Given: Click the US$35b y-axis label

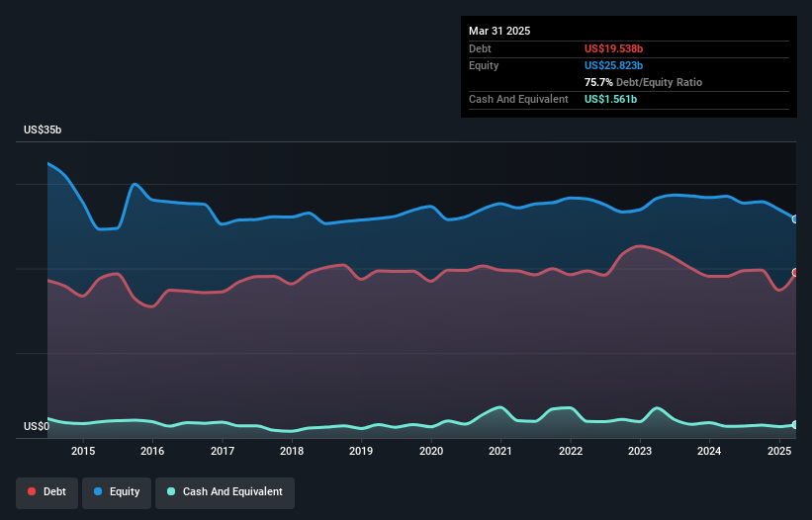Looking at the screenshot, I should [x=43, y=130].
